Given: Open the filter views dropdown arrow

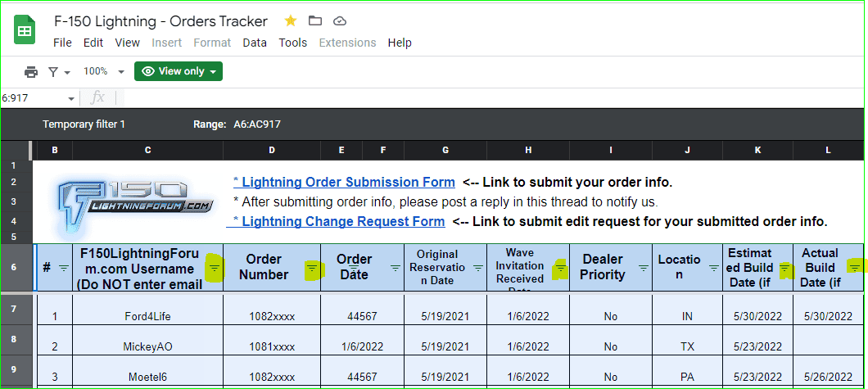Looking at the screenshot, I should [x=67, y=72].
